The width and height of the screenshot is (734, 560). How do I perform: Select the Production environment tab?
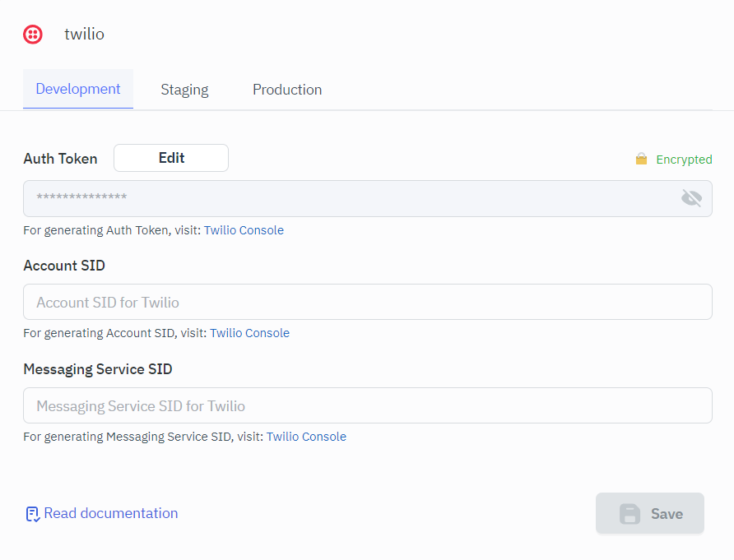(x=287, y=90)
